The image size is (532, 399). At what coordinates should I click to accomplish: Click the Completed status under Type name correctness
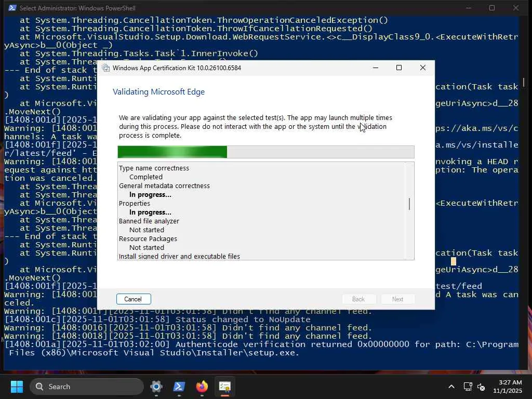[146, 177]
